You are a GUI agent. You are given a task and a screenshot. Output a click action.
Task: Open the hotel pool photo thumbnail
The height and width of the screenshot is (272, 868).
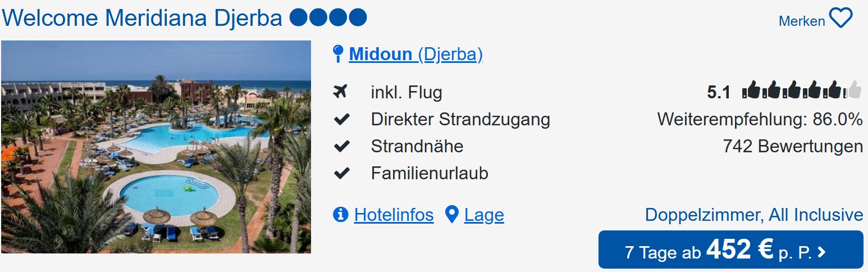[x=156, y=147]
